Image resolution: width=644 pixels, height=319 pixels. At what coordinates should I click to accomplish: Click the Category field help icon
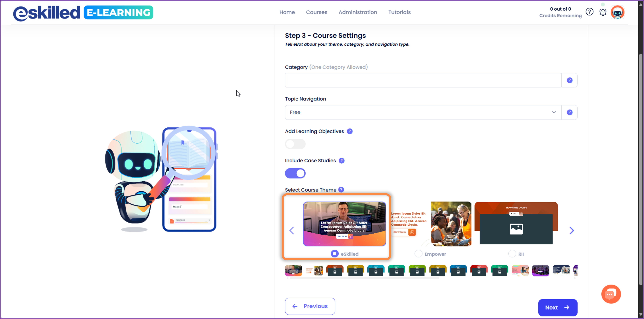point(569,80)
